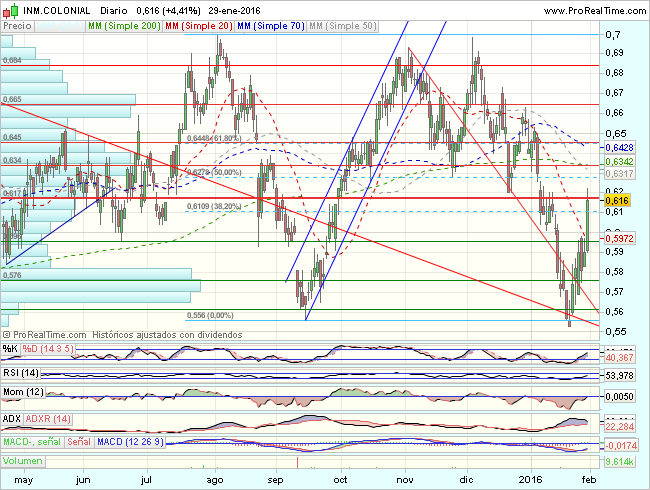Image resolution: width=650 pixels, height=490 pixels.
Task: Select the red 0,5972 moving average value
Action: click(x=619, y=239)
